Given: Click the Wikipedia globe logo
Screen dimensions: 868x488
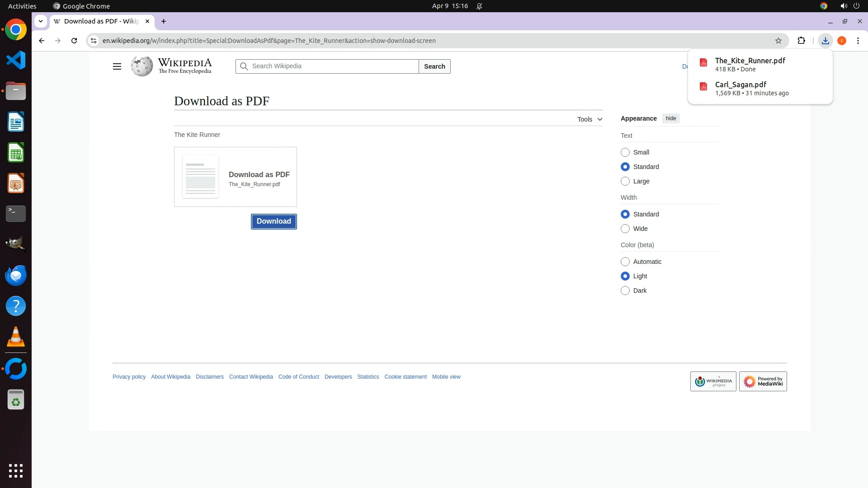Looking at the screenshot, I should point(142,66).
